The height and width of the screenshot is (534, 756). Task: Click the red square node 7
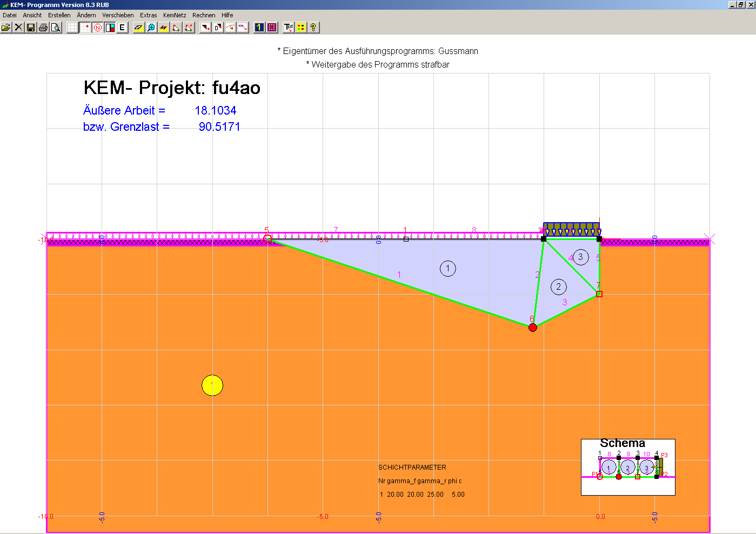[599, 294]
